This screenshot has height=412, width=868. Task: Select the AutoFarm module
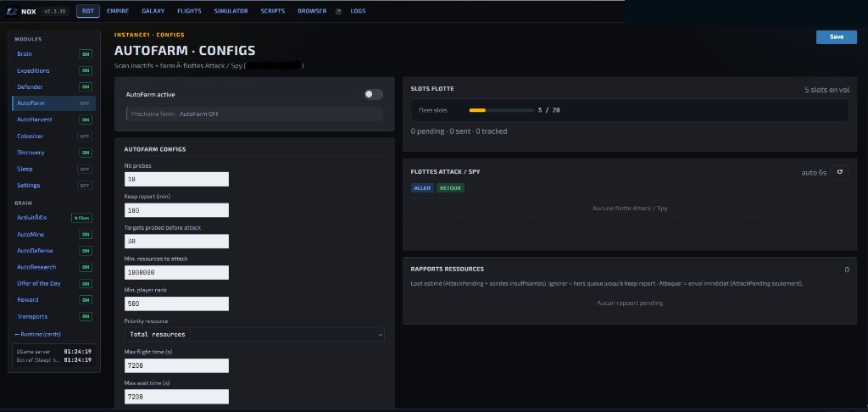click(53, 103)
